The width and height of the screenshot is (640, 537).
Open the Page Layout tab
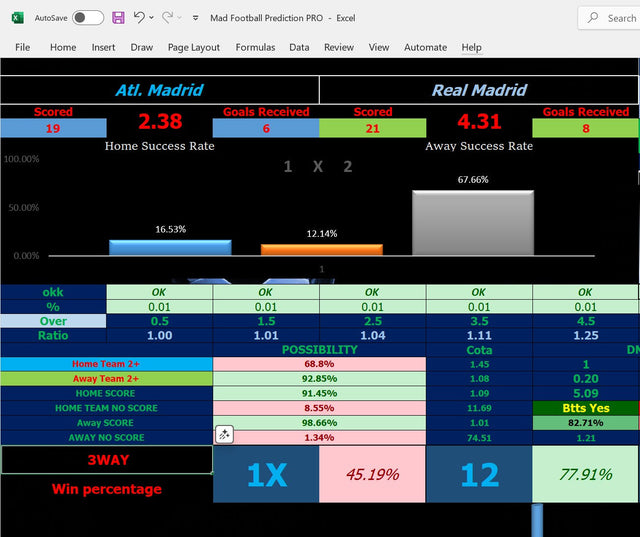tap(194, 47)
